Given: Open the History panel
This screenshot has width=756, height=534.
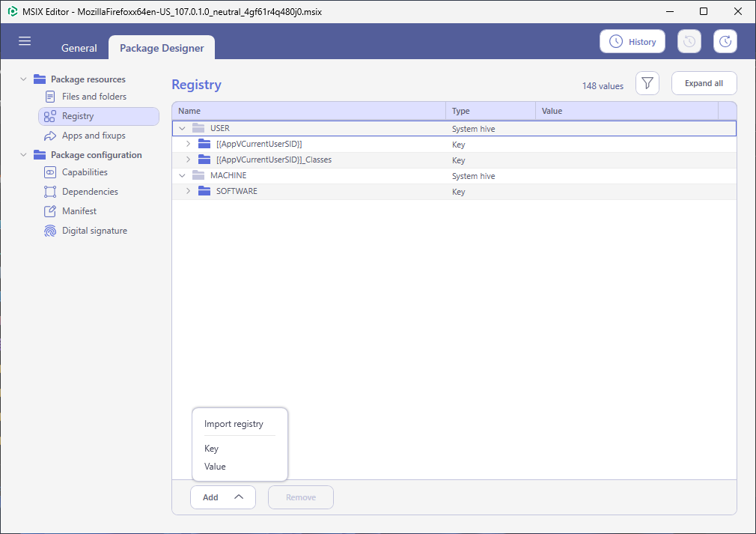Looking at the screenshot, I should coord(632,41).
